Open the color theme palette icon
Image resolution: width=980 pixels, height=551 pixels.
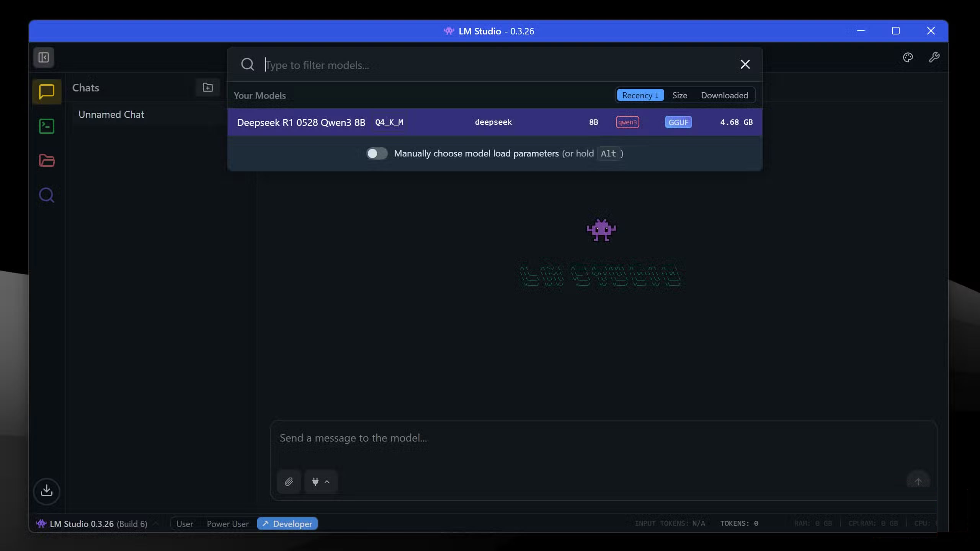coord(908,57)
